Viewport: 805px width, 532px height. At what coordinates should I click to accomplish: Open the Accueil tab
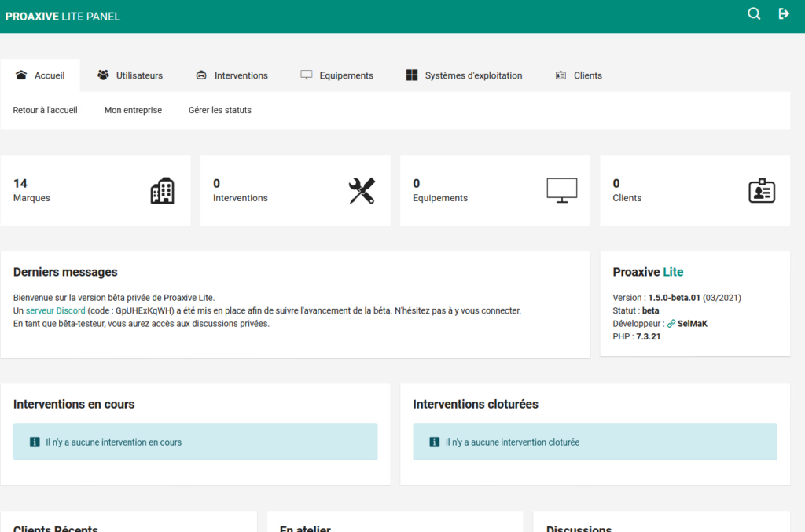point(40,75)
